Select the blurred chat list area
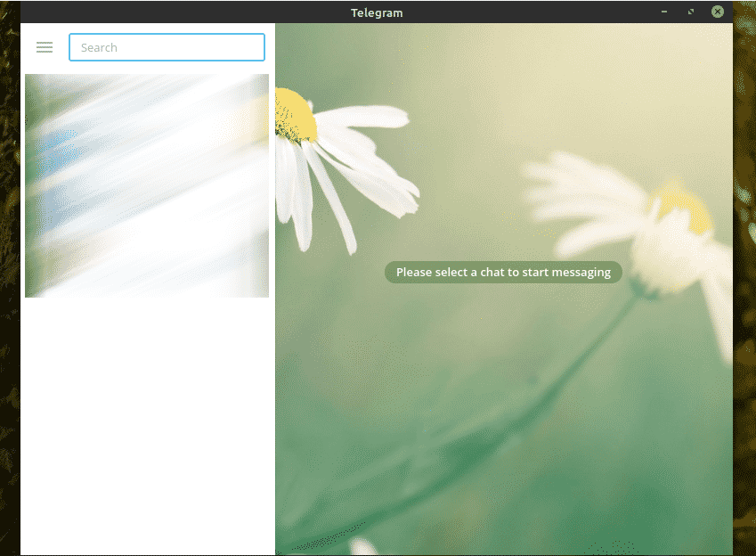 [147, 185]
